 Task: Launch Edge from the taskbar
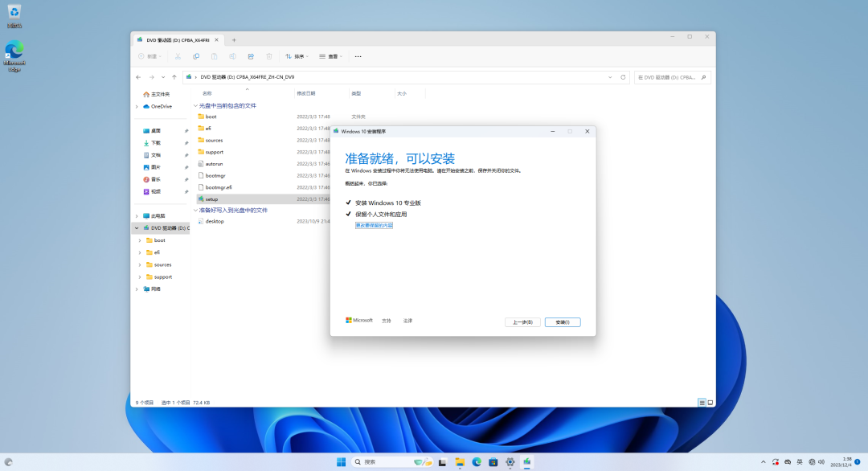coord(477,462)
